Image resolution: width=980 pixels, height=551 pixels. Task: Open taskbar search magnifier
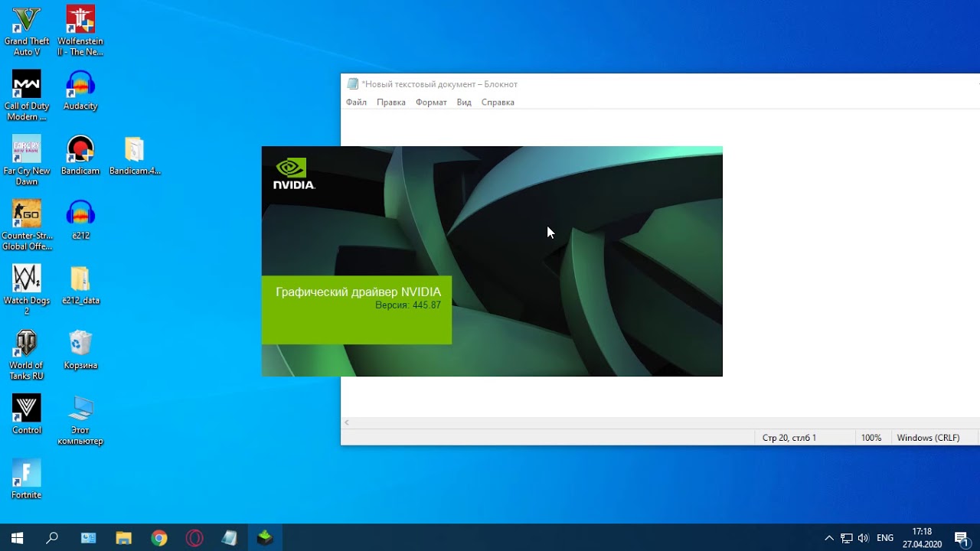(52, 538)
